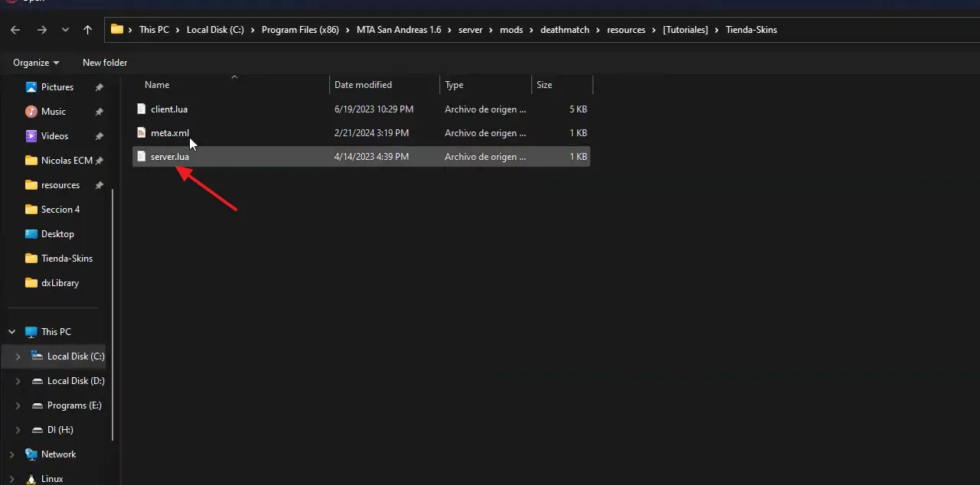
Task: Sort files by Name column
Action: 157,85
